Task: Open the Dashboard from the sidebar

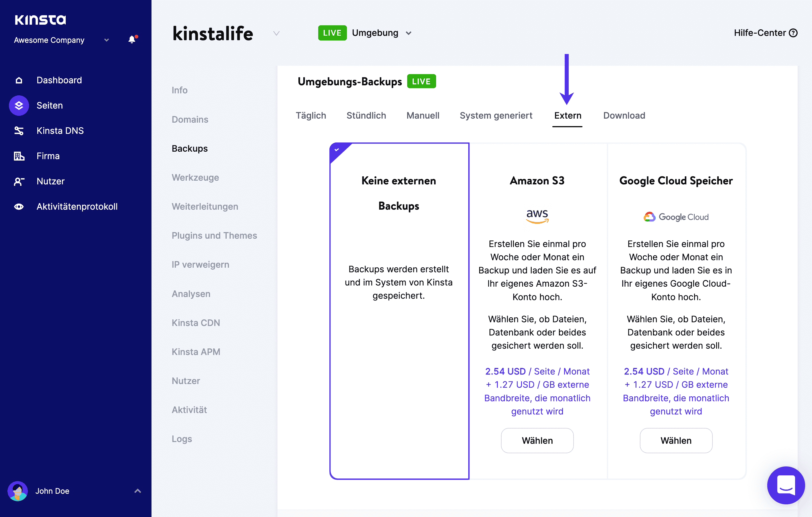Action: (19, 80)
